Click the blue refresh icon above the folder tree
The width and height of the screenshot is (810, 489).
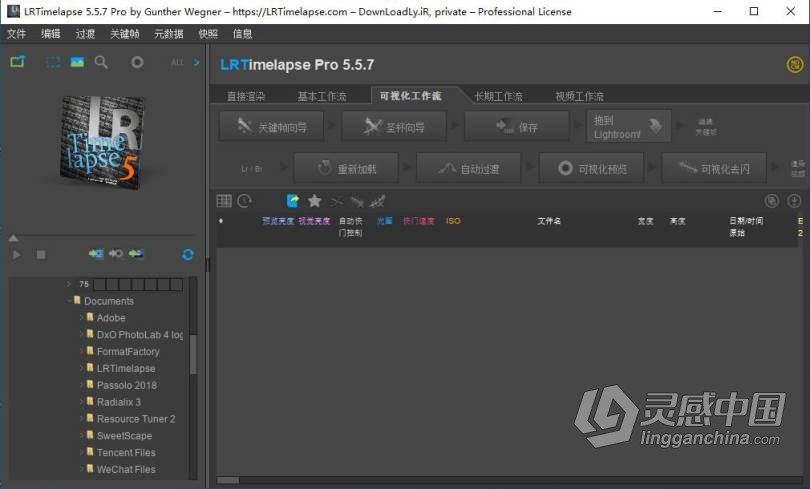pos(188,255)
